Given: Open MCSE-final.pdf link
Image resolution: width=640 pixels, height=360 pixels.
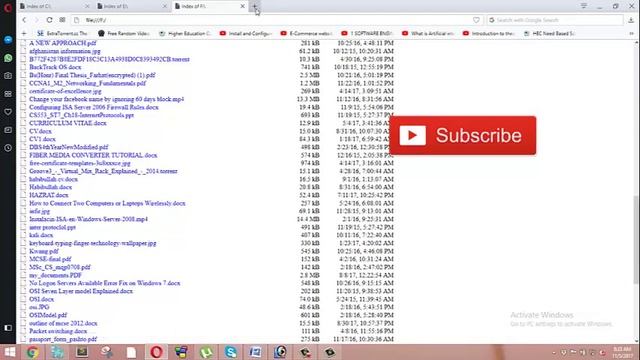Looking at the screenshot, I should 50,259.
